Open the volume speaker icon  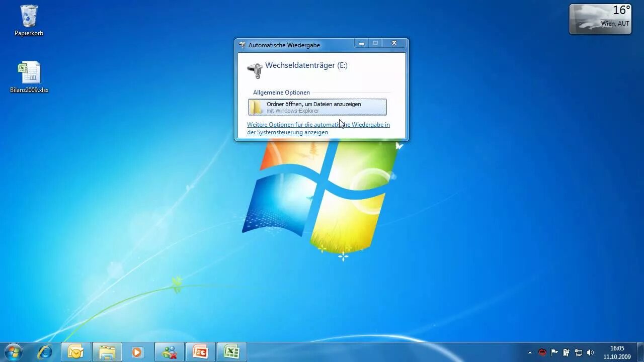591,352
